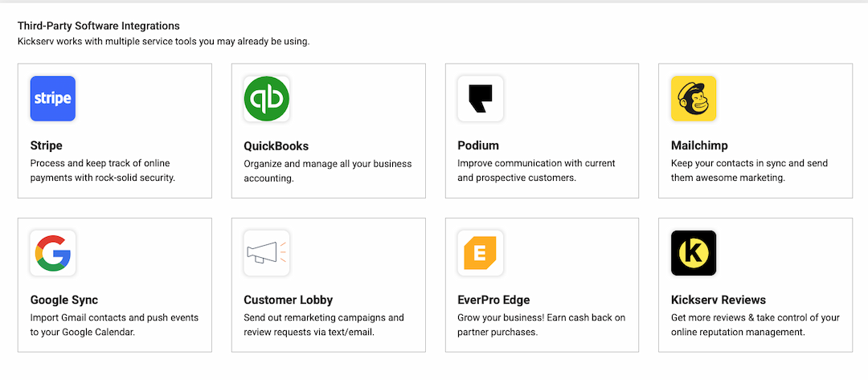Click the Google Sync G icon
Image resolution: width=868 pixels, height=380 pixels.
(x=52, y=253)
